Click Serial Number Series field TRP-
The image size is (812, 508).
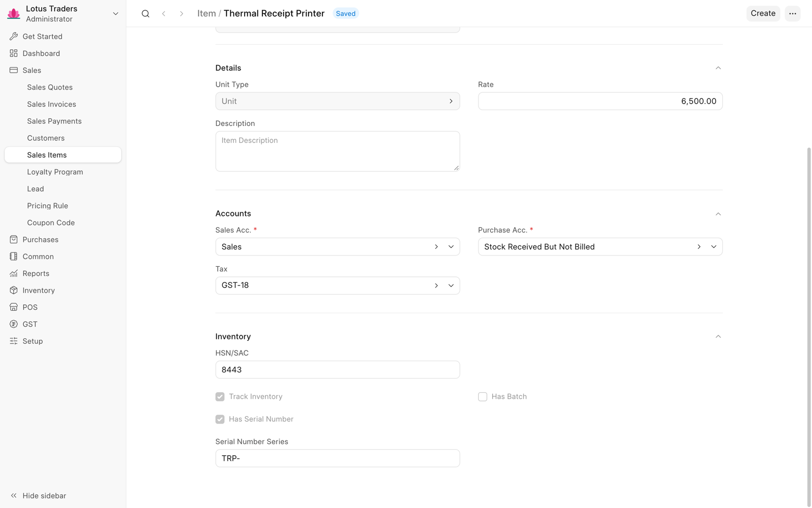337,458
